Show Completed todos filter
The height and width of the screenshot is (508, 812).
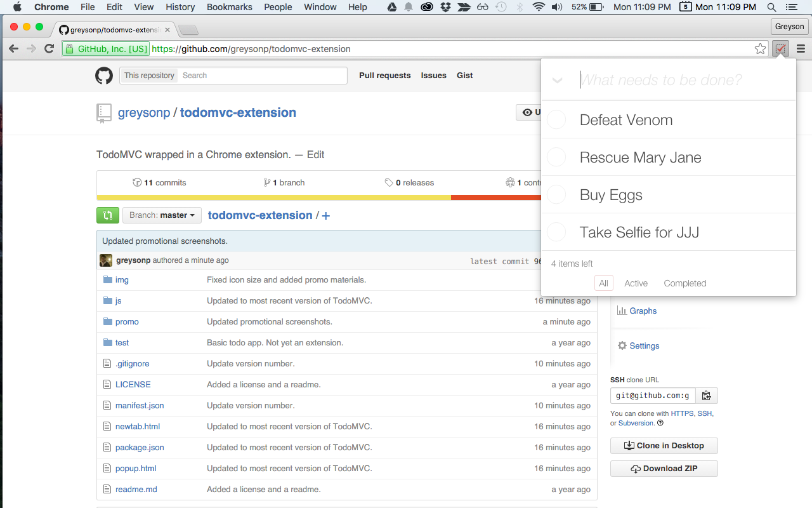(685, 283)
